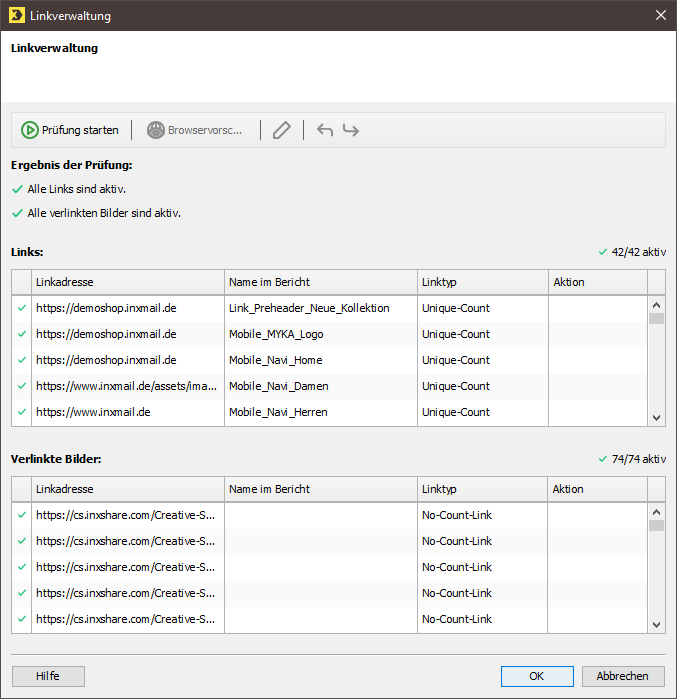The height and width of the screenshot is (699, 677).
Task: Click the undo arrow icon
Action: 324,130
